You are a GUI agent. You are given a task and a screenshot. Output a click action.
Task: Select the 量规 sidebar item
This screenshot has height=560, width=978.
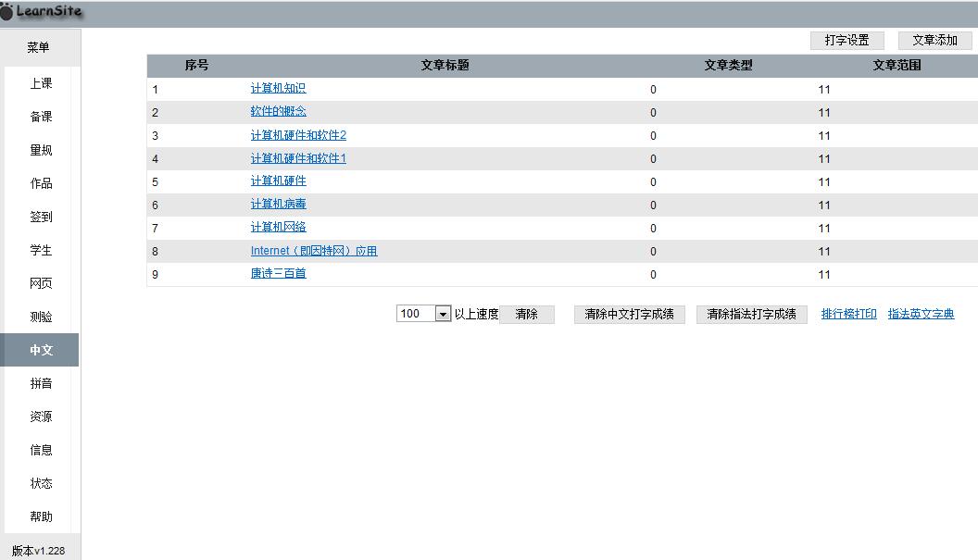point(41,150)
